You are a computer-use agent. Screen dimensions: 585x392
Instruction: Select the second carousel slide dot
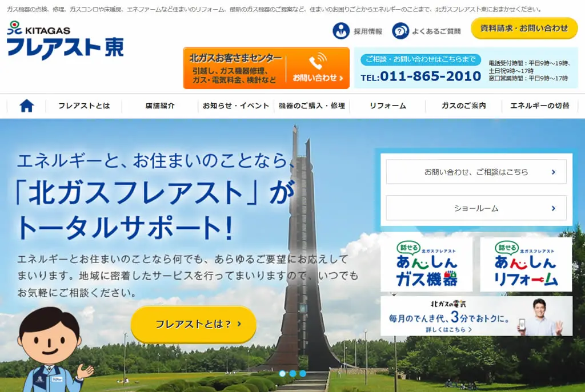(x=292, y=373)
